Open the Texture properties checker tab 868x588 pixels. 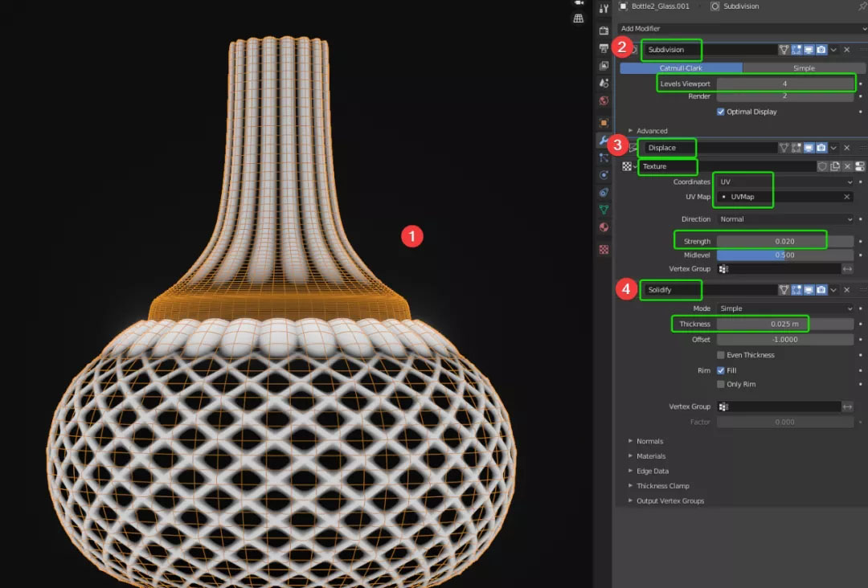coord(604,250)
